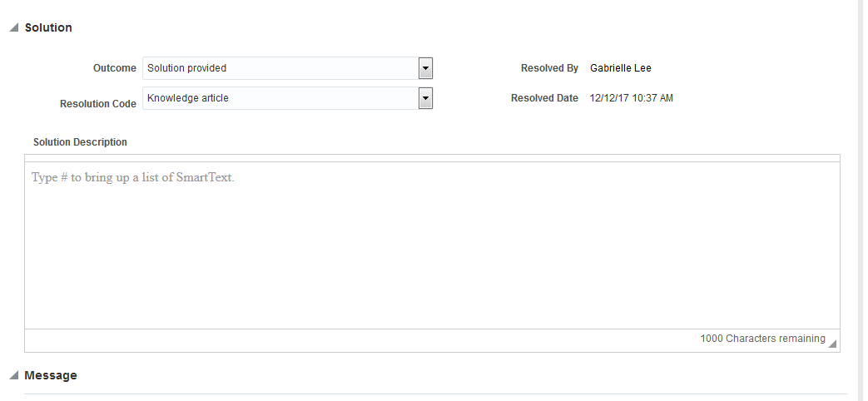Click the 'Solution provided' outcome field
The height and width of the screenshot is (401, 868).
pos(280,68)
